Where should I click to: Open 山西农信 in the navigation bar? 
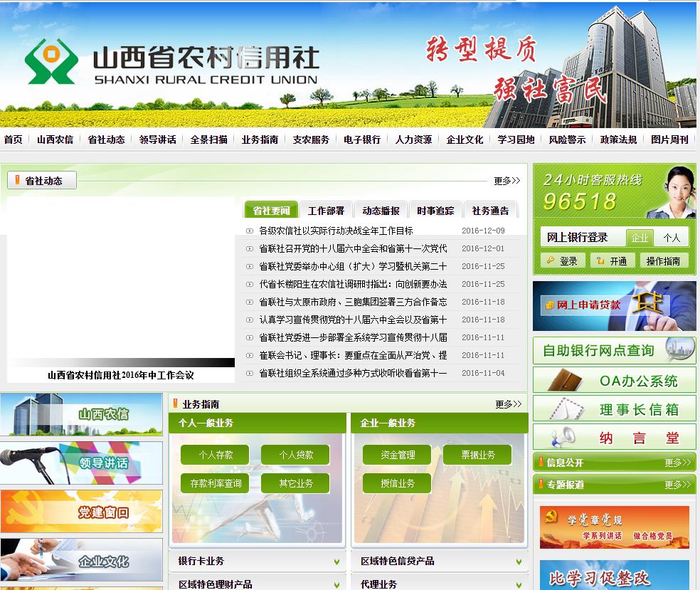tap(55, 139)
